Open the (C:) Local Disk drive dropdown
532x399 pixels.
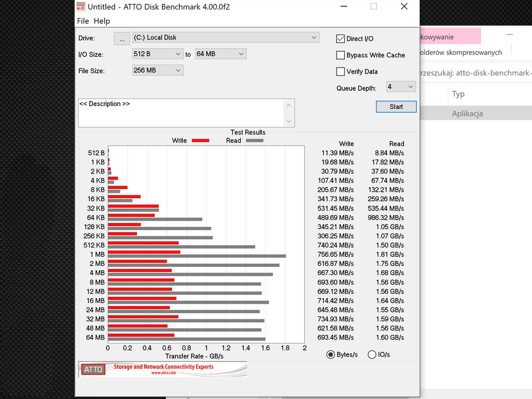click(226, 37)
